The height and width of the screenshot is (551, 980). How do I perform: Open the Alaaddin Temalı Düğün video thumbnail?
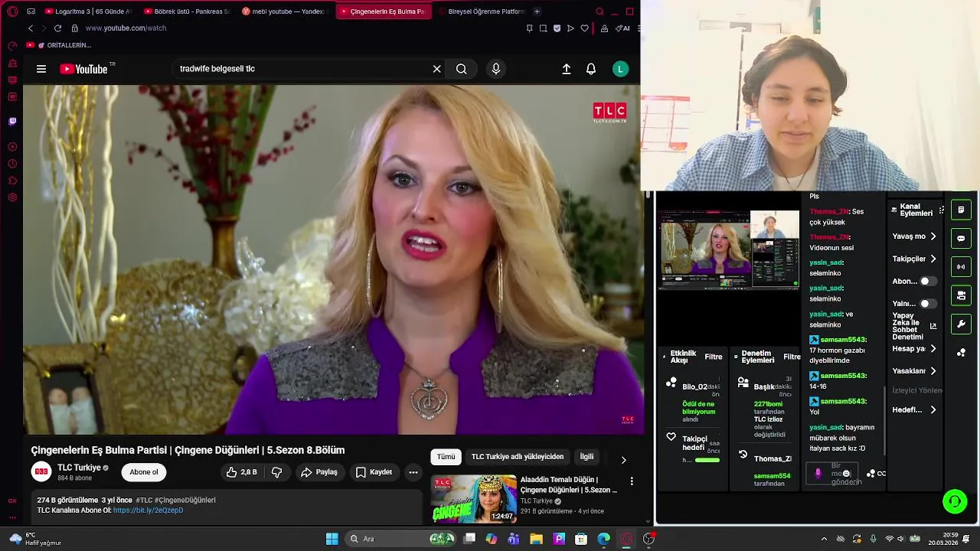(x=473, y=500)
